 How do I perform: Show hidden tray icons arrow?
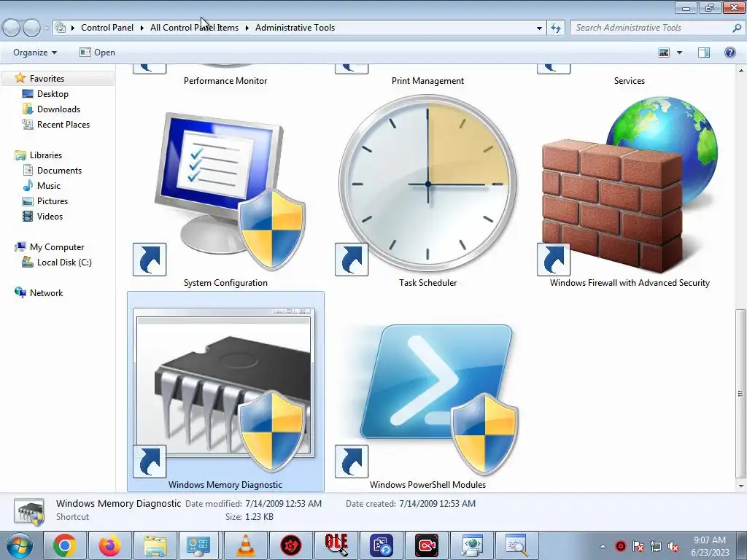(603, 546)
